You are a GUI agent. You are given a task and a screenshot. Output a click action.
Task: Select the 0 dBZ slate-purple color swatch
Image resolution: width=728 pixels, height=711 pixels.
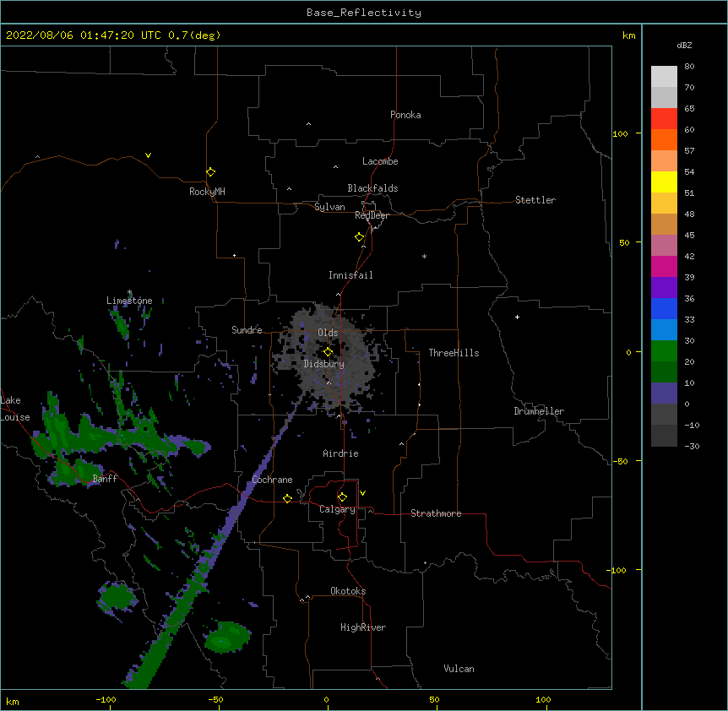(664, 393)
